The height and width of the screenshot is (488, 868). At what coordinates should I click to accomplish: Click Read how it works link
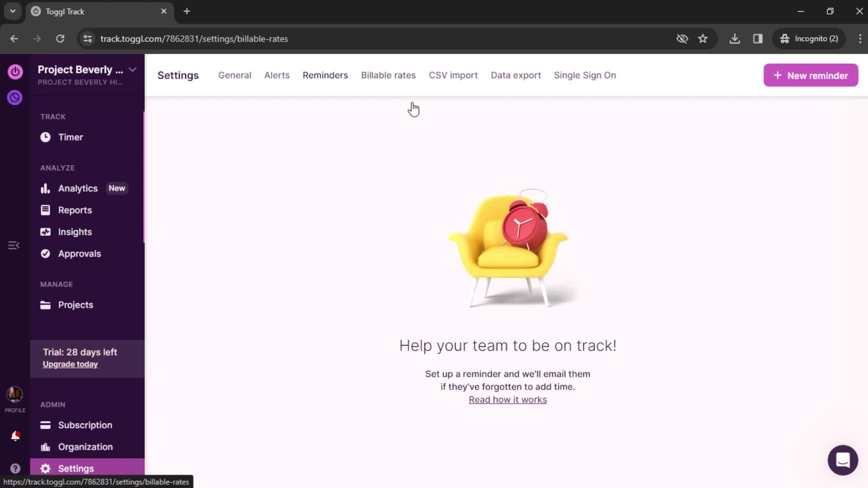507,400
